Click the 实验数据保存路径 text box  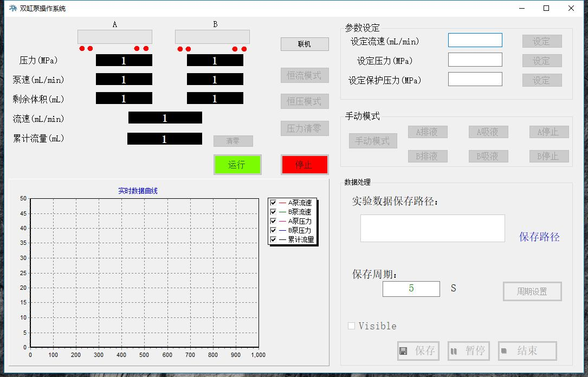432,228
